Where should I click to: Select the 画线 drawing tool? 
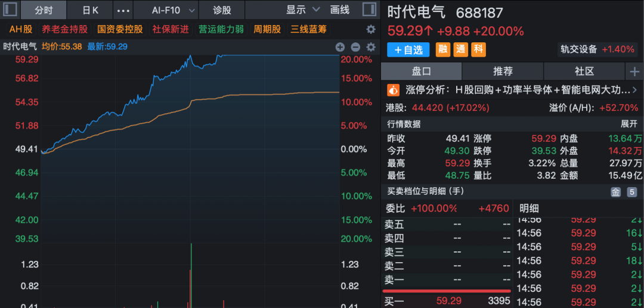point(340,10)
